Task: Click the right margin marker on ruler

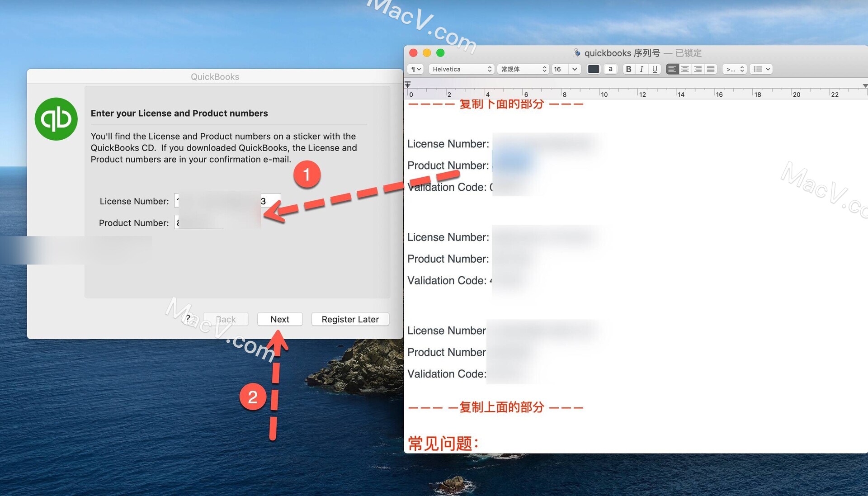Action: pos(865,85)
